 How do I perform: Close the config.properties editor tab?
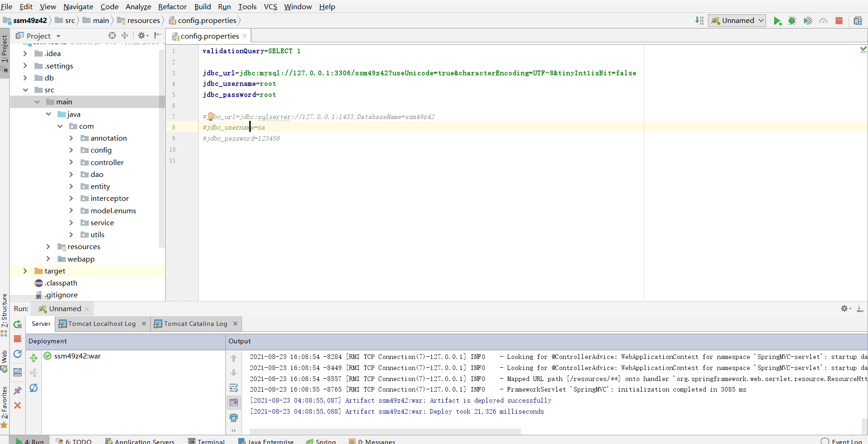pos(244,36)
